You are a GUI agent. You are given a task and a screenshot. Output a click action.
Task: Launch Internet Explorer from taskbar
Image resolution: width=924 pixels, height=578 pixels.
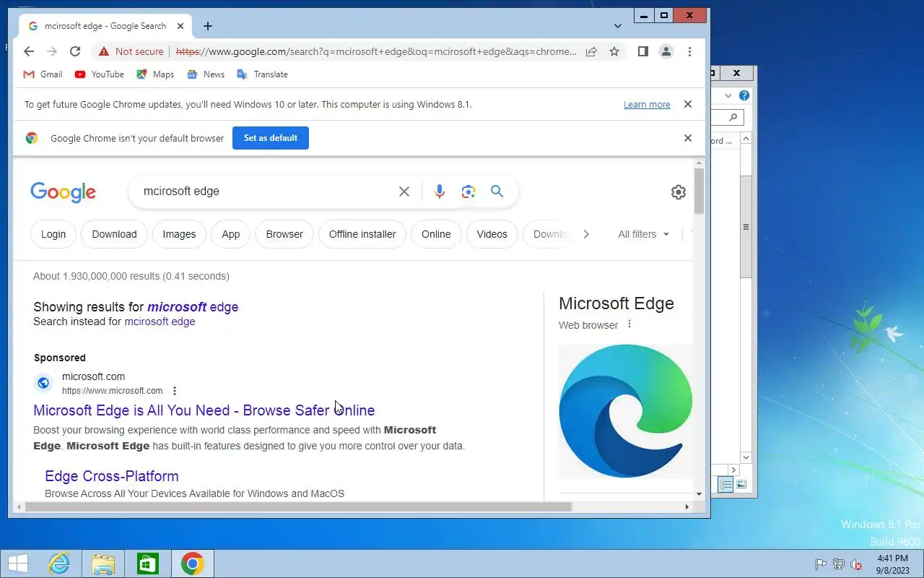coord(58,564)
